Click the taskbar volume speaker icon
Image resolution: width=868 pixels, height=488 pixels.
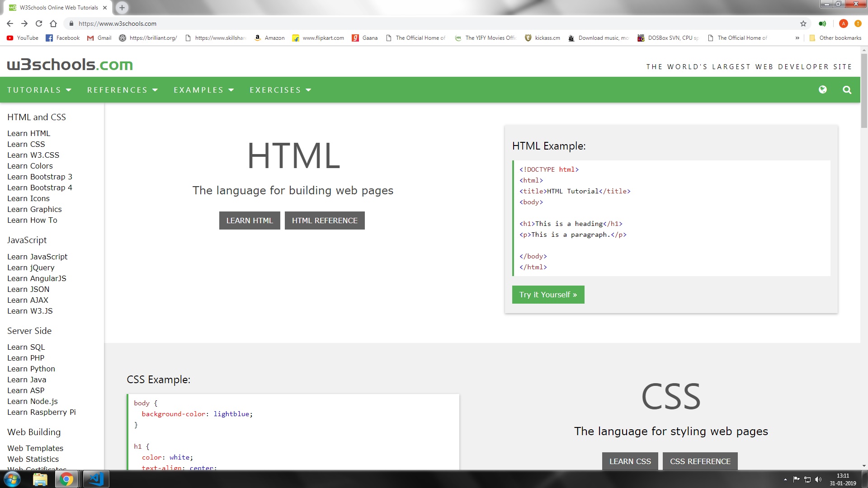pos(818,479)
